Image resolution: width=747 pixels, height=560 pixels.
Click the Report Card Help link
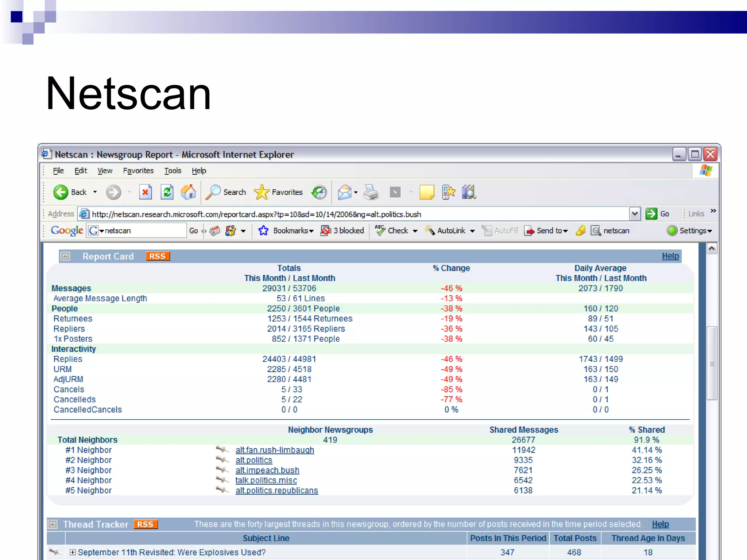(x=670, y=256)
